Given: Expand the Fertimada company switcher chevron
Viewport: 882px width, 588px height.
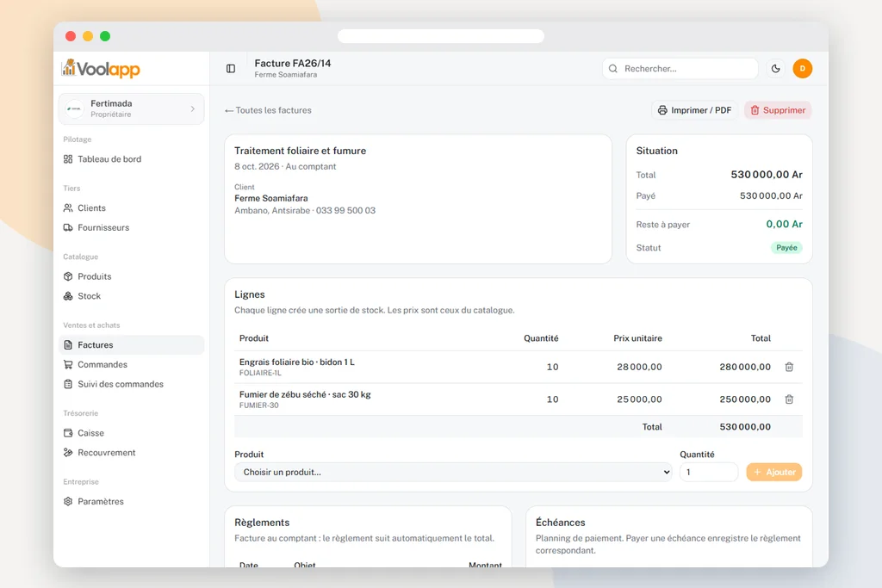Looking at the screenshot, I should tap(192, 108).
